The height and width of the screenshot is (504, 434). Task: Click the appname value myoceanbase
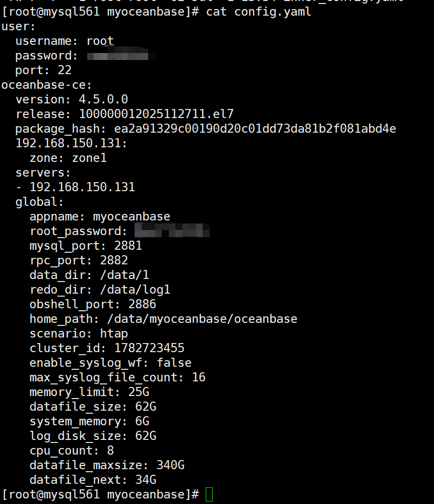coord(132,216)
